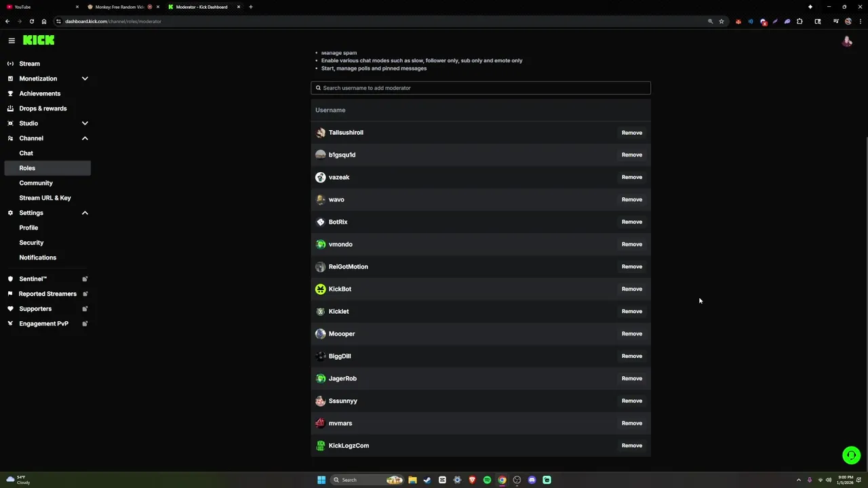
Task: Open Community in the sidebar
Action: pos(36,183)
